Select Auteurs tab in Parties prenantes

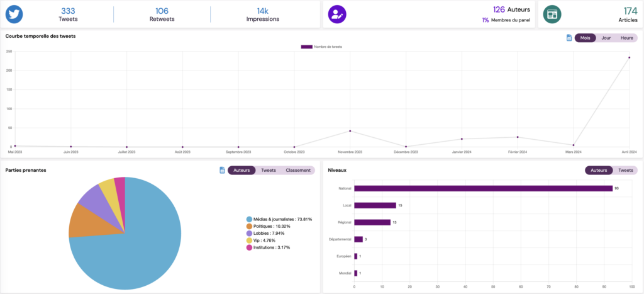pyautogui.click(x=242, y=170)
